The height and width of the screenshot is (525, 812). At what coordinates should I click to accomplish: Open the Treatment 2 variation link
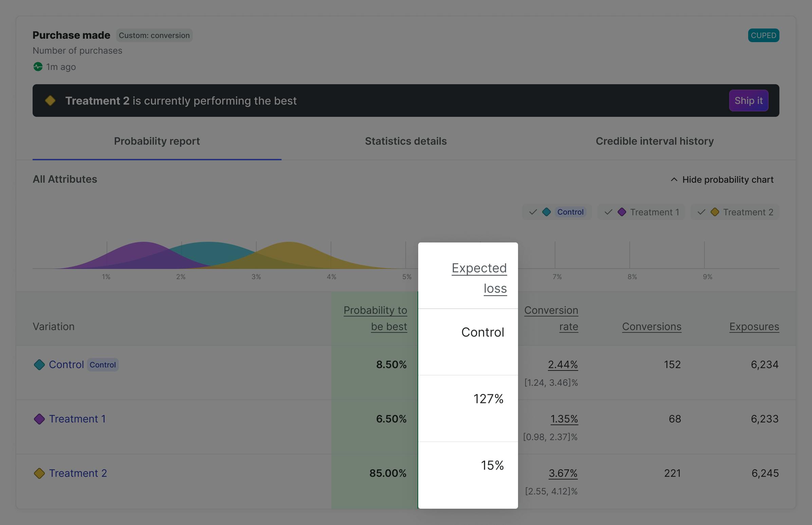click(x=78, y=473)
